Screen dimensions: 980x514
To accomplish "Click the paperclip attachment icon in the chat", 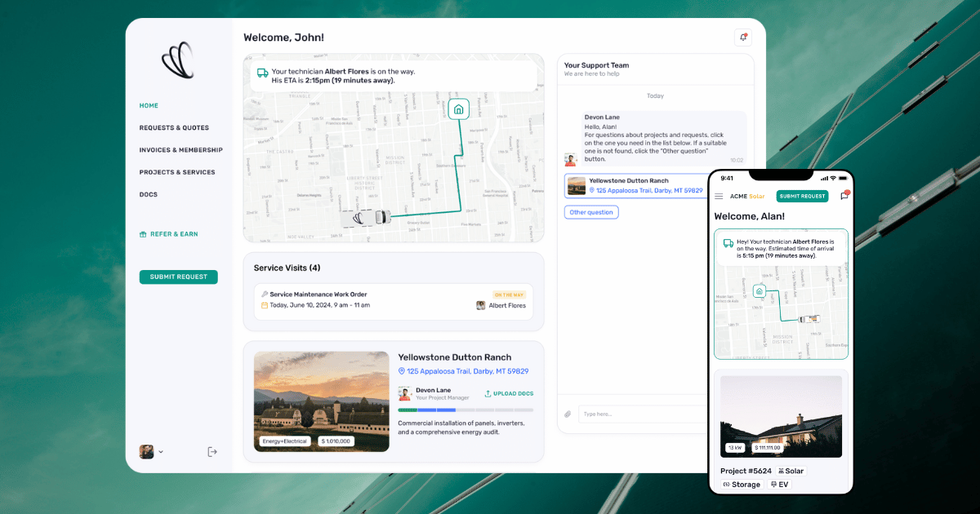I will click(x=568, y=414).
